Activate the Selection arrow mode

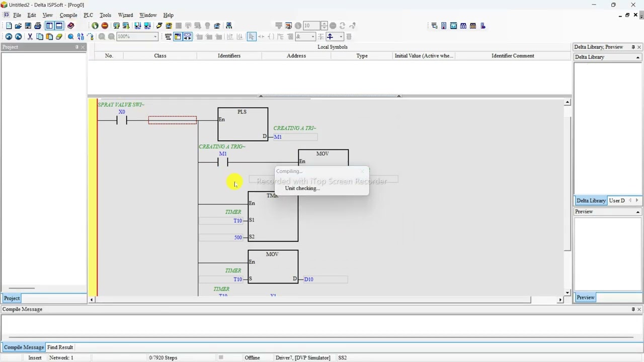click(x=252, y=37)
